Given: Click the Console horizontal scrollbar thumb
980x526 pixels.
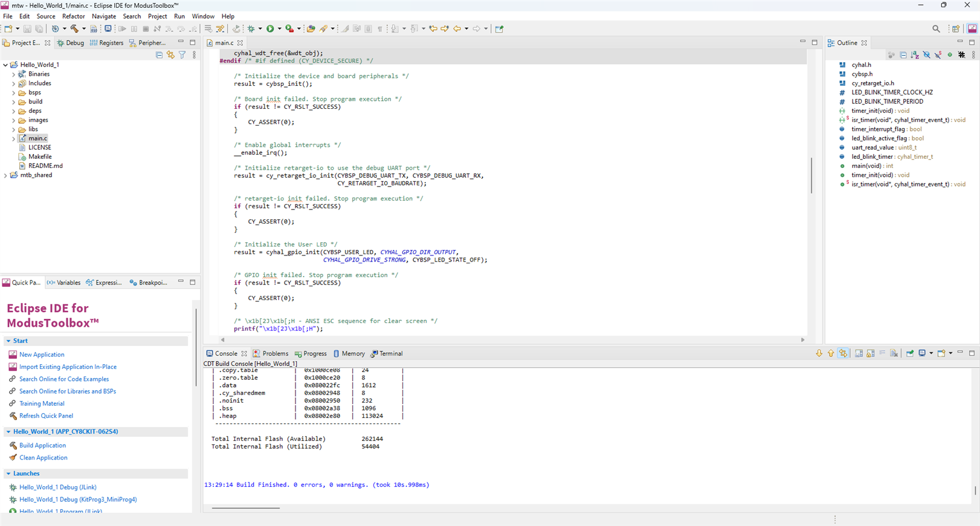Looking at the screenshot, I should pos(246,508).
